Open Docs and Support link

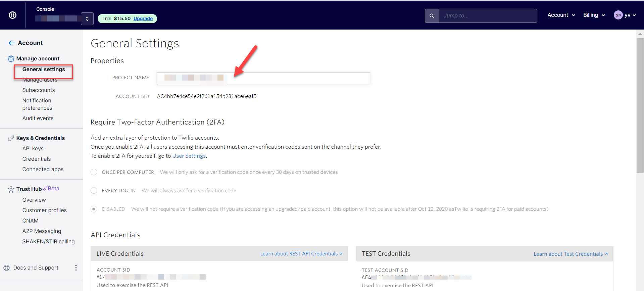click(36, 268)
